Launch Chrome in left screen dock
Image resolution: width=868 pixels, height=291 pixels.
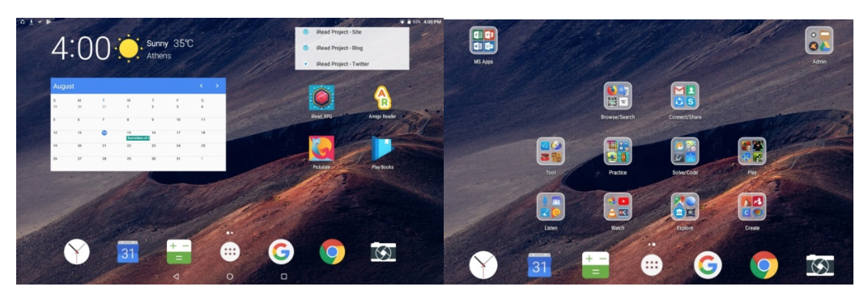(332, 252)
